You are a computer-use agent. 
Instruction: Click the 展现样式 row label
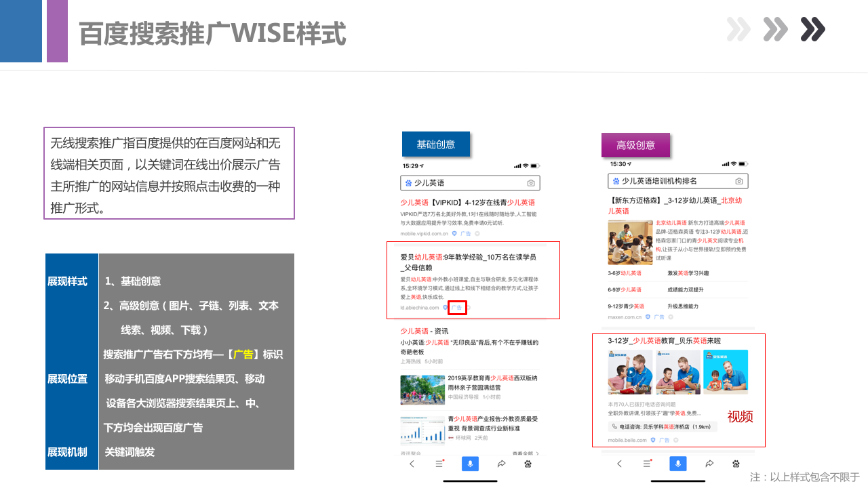coord(67,281)
